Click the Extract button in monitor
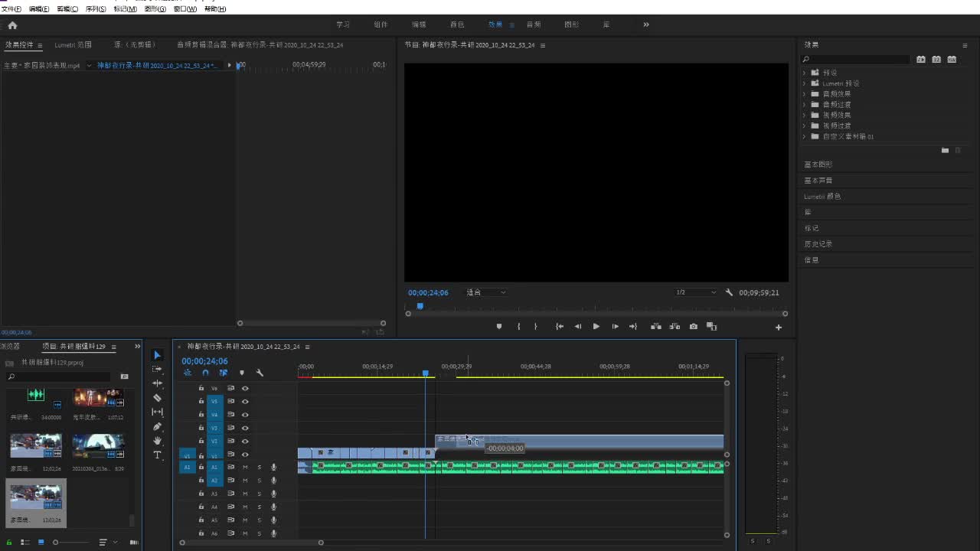The width and height of the screenshot is (980, 551). pyautogui.click(x=675, y=327)
